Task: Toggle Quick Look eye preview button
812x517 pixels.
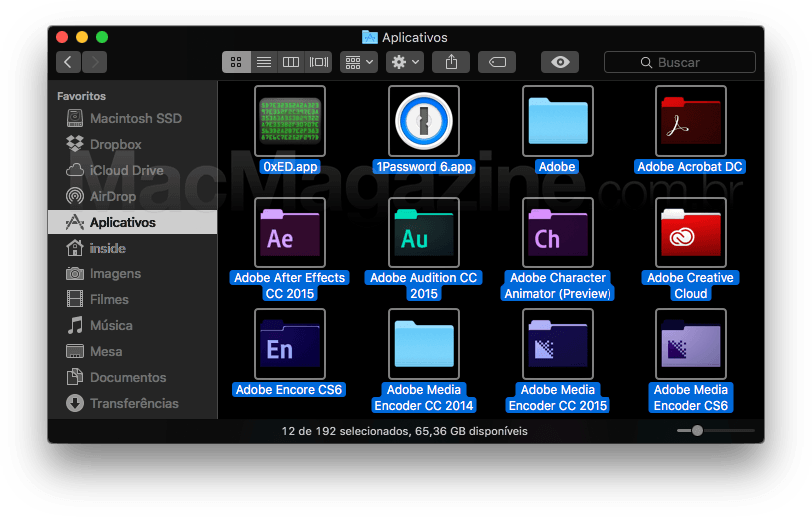Action: click(x=560, y=62)
